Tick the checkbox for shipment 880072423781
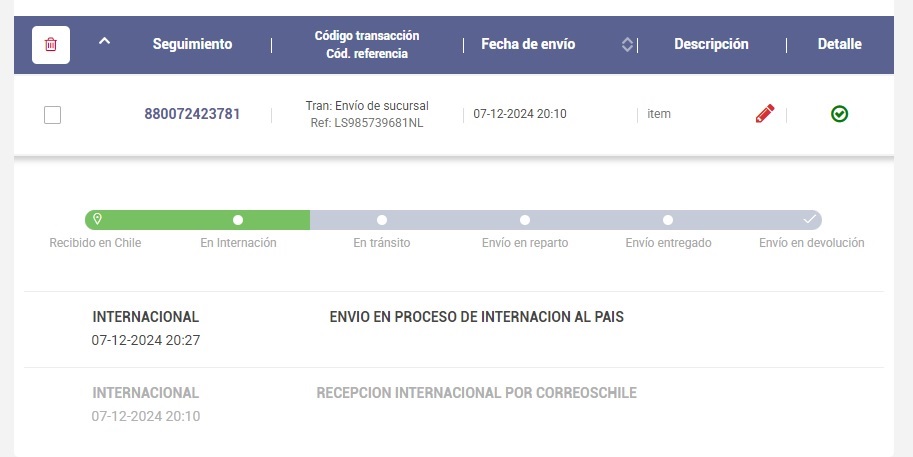The height and width of the screenshot is (457, 913). (52, 115)
